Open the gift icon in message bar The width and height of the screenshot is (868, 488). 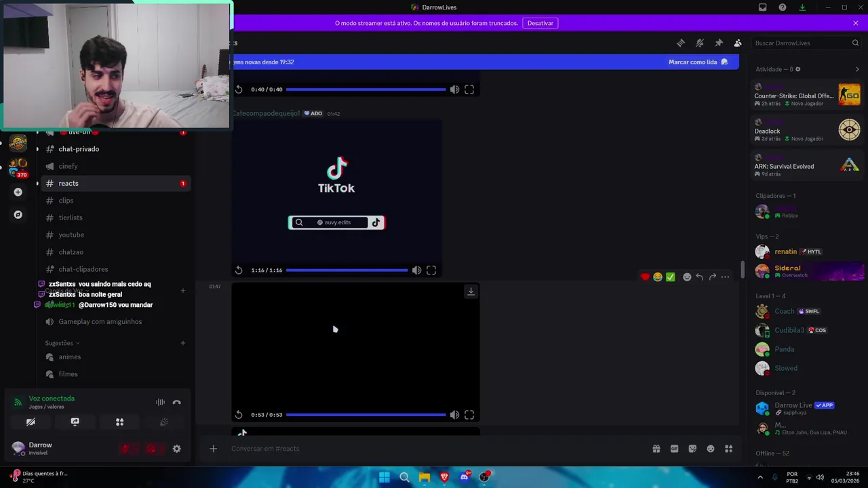[656, 449]
